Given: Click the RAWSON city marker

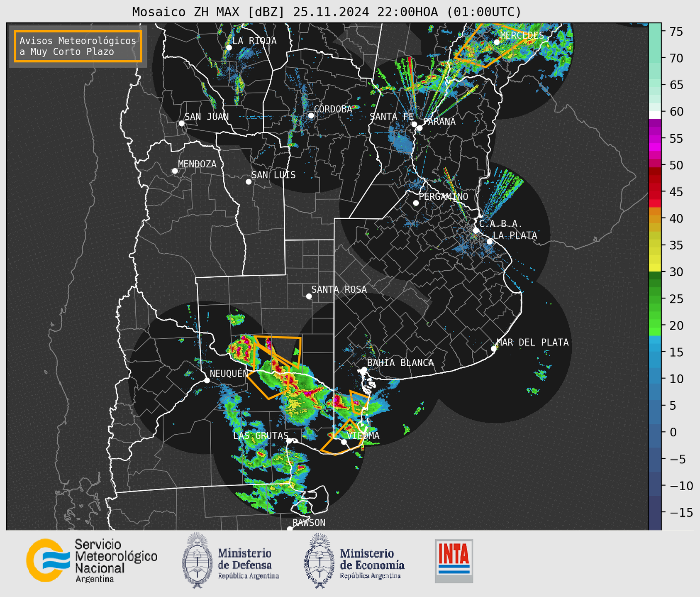Looking at the screenshot, I should tap(290, 528).
